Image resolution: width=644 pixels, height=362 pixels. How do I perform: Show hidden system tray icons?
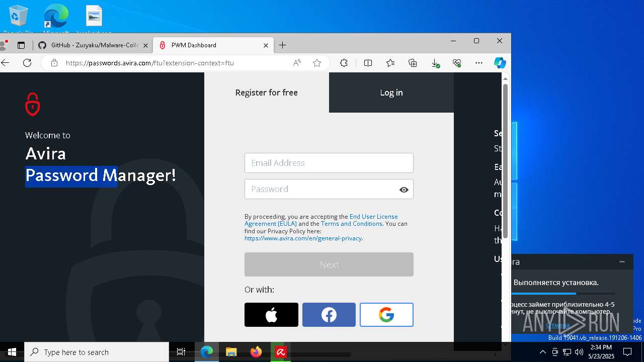coord(542,352)
